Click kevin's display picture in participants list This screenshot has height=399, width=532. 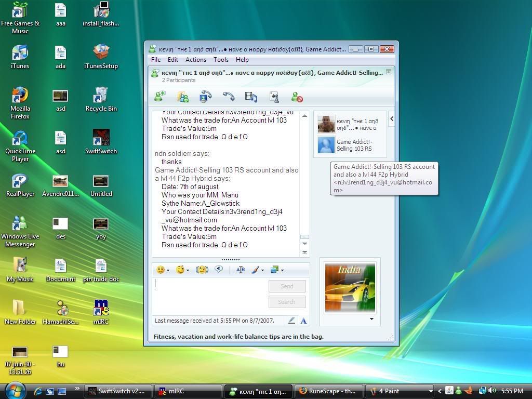point(326,124)
